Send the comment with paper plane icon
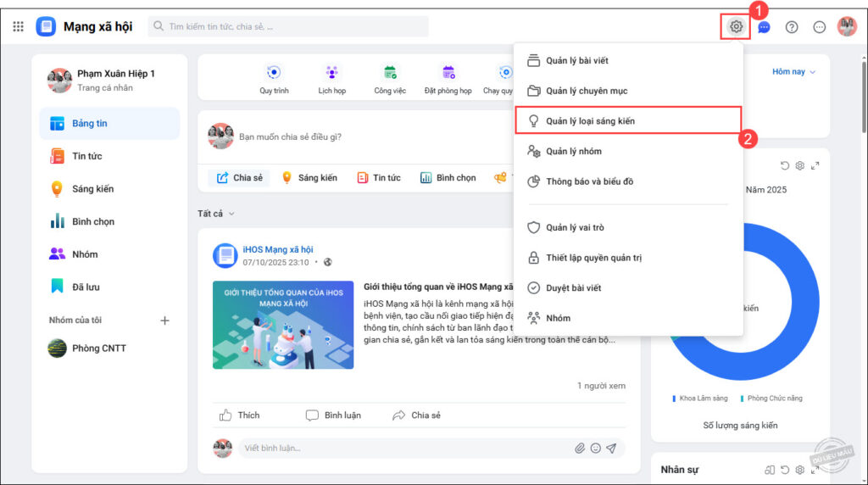The width and height of the screenshot is (868, 485). (612, 448)
